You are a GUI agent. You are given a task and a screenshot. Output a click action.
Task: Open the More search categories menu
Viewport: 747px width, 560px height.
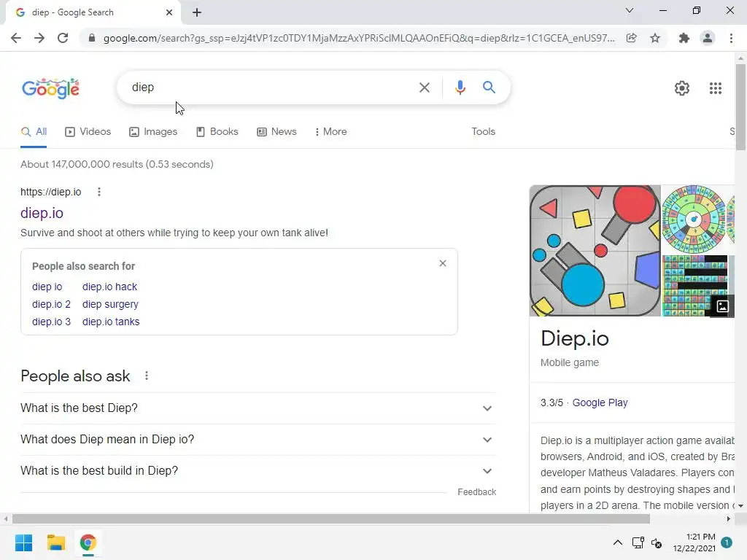(x=331, y=132)
